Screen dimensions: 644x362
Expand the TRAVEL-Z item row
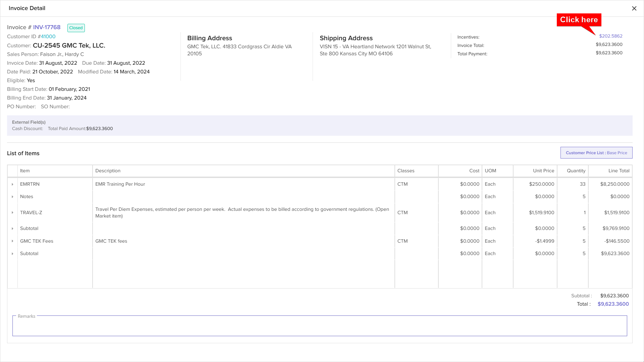point(12,213)
